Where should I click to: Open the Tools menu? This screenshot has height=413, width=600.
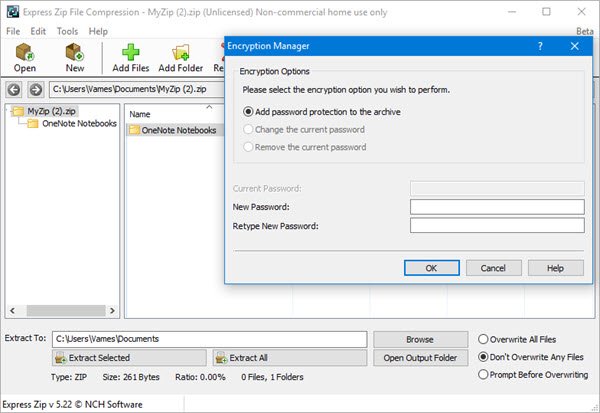coord(67,31)
